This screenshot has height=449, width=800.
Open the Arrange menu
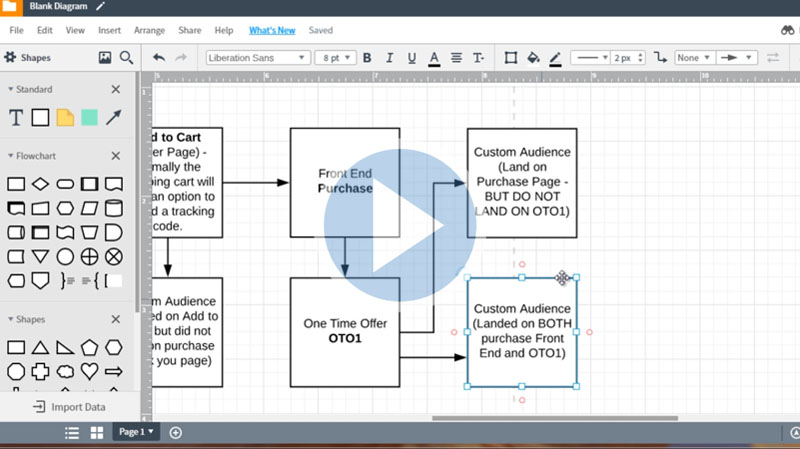(150, 30)
